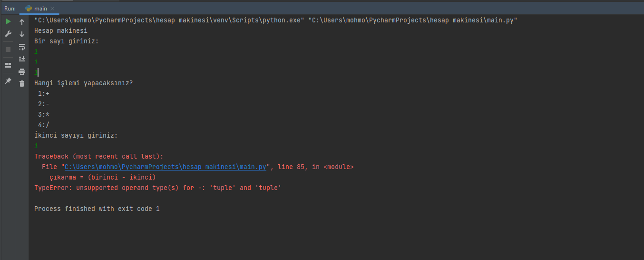Toggle soft-wrap for console output
Image resolution: width=644 pixels, height=260 pixels.
[22, 47]
